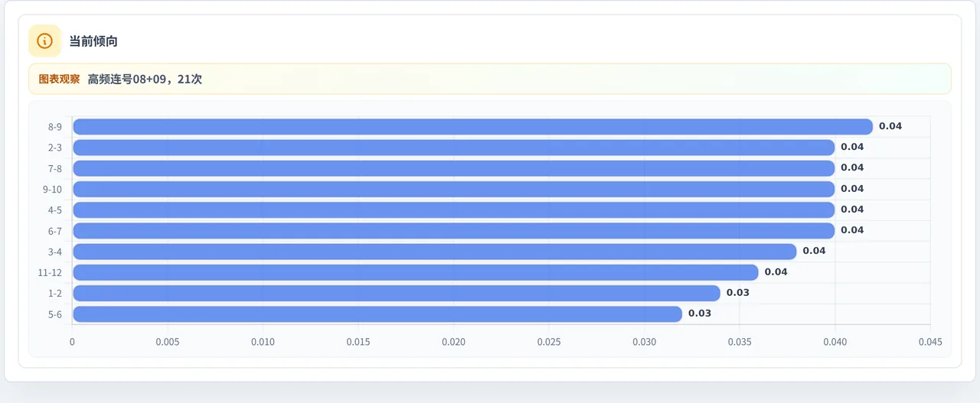Click the 0.04 value label on the 8-9 bar
980x403 pixels.
(x=890, y=126)
